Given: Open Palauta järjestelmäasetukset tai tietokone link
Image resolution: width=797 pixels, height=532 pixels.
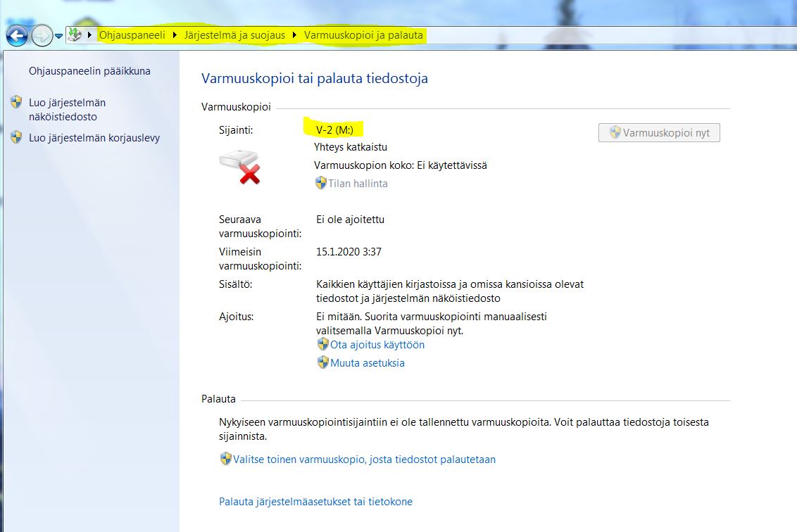Looking at the screenshot, I should pos(315,502).
